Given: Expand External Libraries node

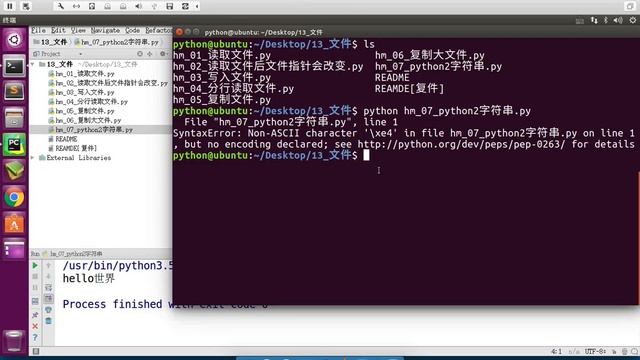Looking at the screenshot, I should (x=33, y=158).
